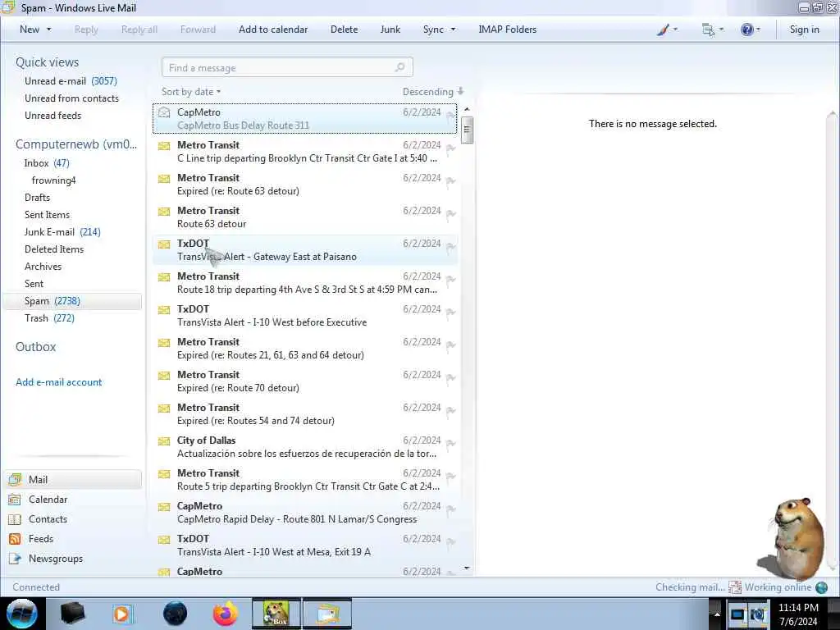This screenshot has height=630, width=840.
Task: Click the Delete toolbar button
Action: point(344,30)
